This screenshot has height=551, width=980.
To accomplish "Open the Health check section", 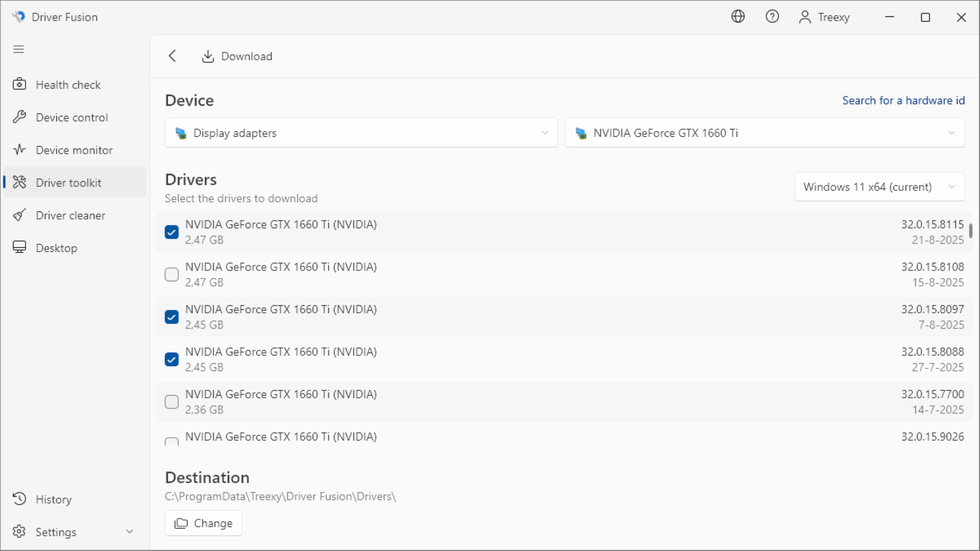I will point(68,84).
